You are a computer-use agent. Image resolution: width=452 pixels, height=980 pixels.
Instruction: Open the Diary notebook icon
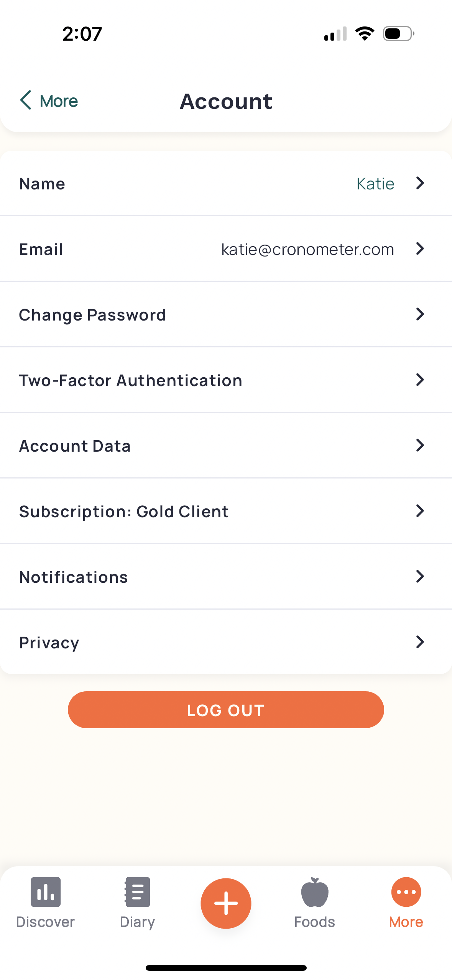tap(137, 892)
